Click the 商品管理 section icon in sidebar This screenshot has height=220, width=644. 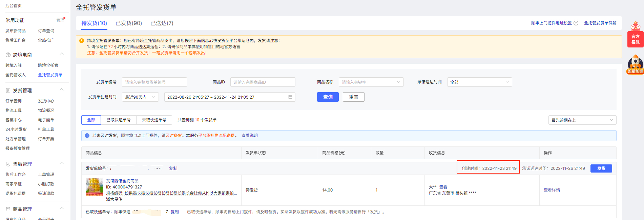point(8,209)
